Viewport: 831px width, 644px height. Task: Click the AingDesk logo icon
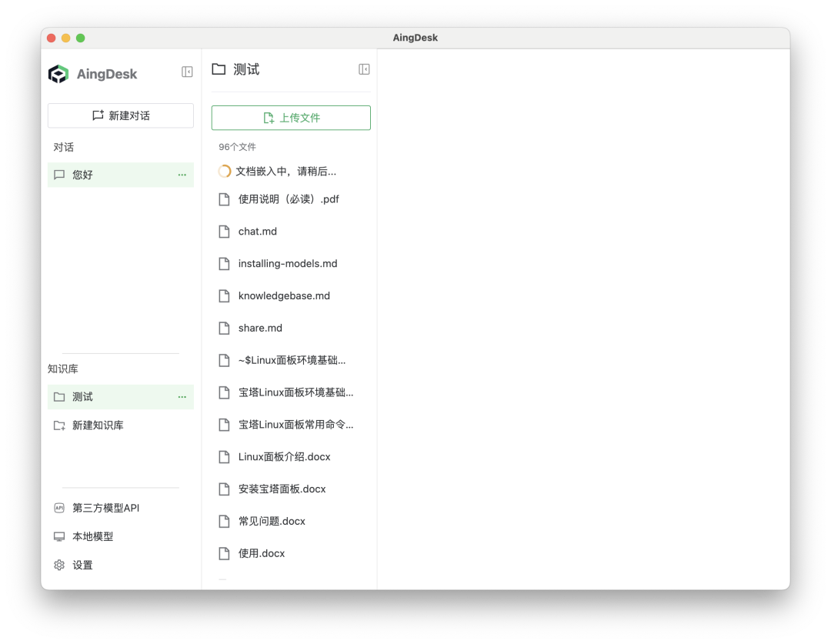click(58, 74)
